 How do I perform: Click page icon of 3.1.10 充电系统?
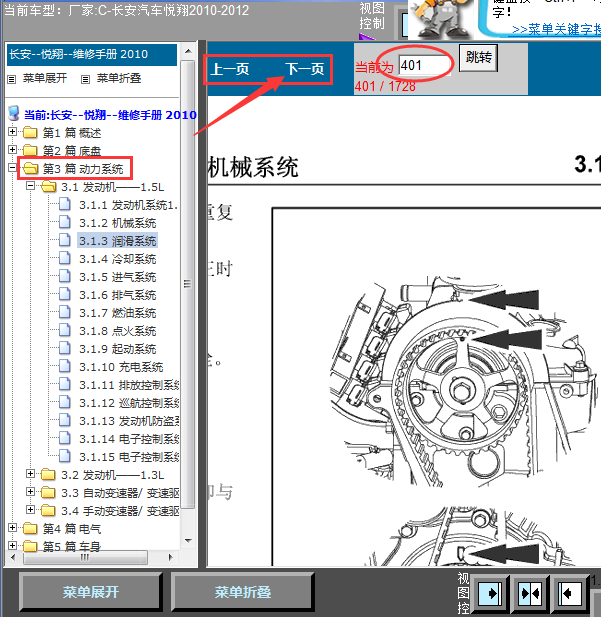(x=65, y=366)
